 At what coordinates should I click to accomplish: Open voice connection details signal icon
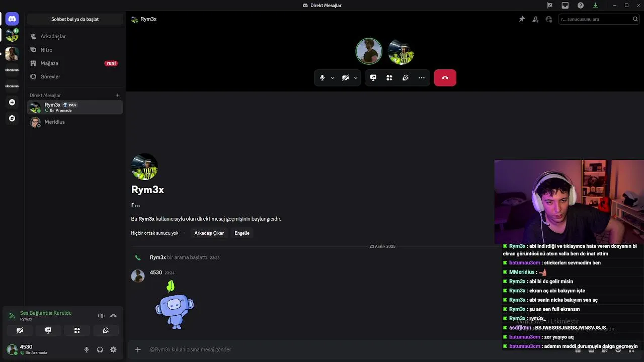(12, 316)
